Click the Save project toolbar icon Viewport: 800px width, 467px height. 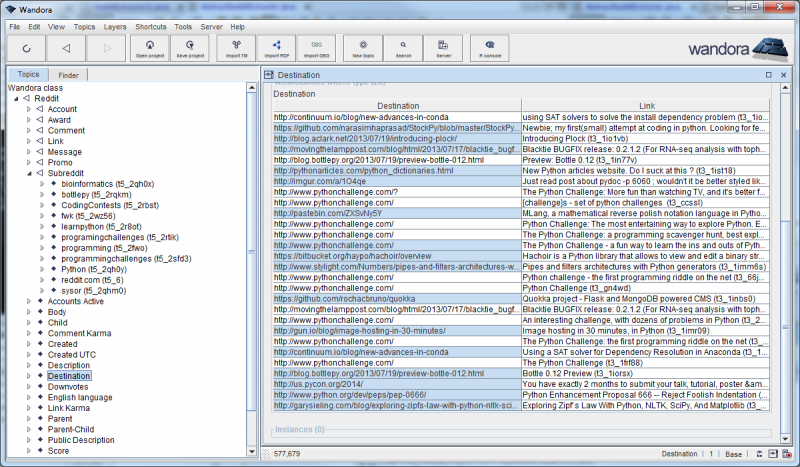point(189,47)
